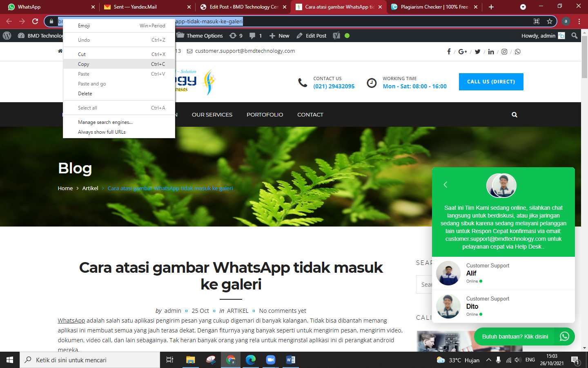
Task: Open site search via magnifier icon
Action: pos(514,114)
